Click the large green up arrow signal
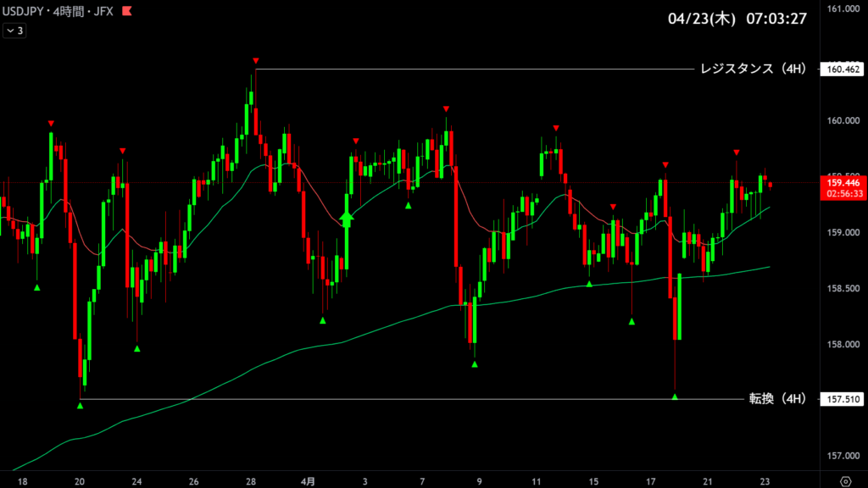The image size is (868, 488). tap(346, 218)
